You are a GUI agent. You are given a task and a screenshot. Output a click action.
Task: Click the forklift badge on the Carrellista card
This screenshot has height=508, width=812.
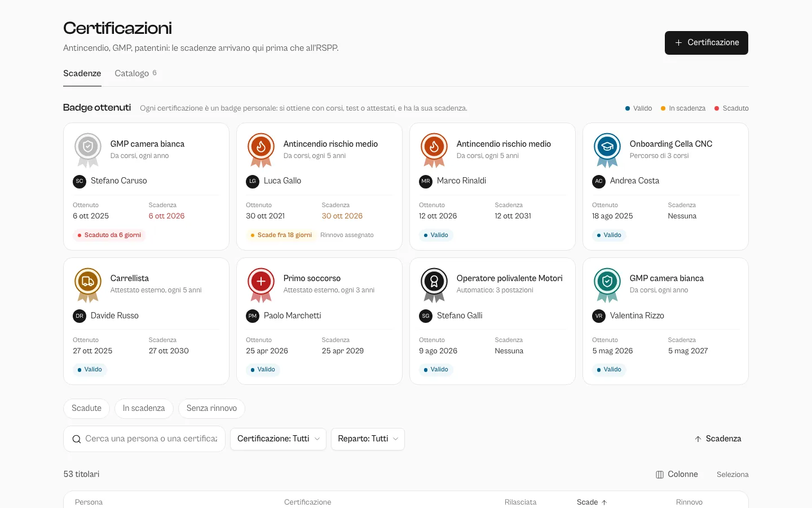pyautogui.click(x=88, y=284)
